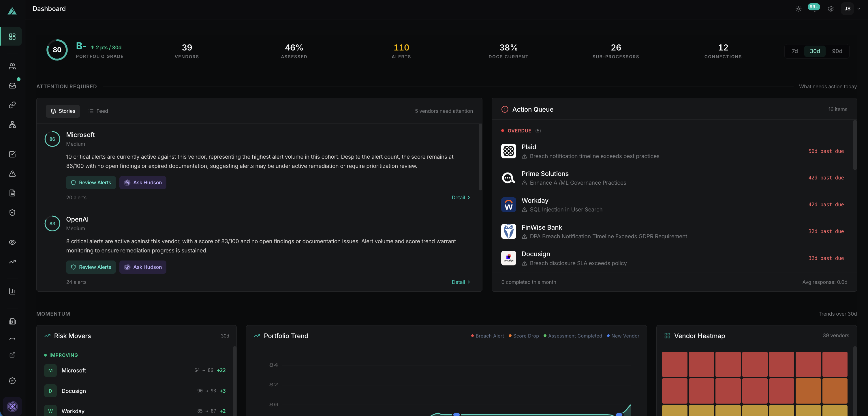The image size is (868, 416).
Task: Click the Stories panel vertical scrollbar
Action: (480, 157)
